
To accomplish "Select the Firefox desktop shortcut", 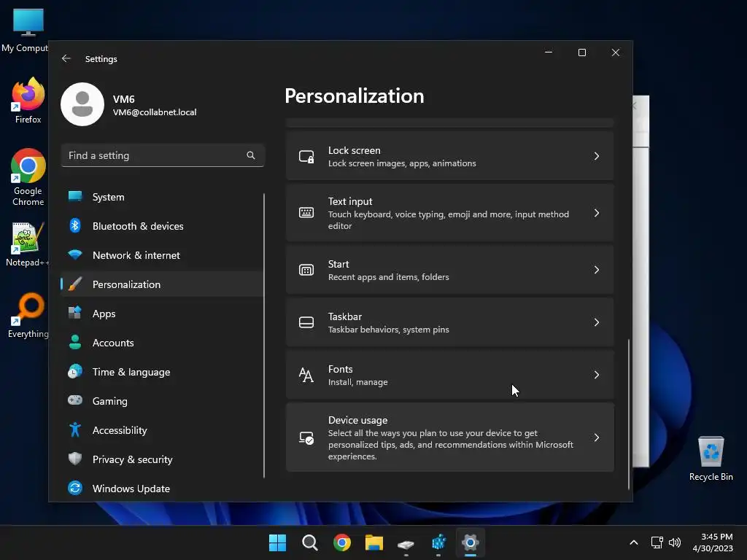I will coord(28,101).
